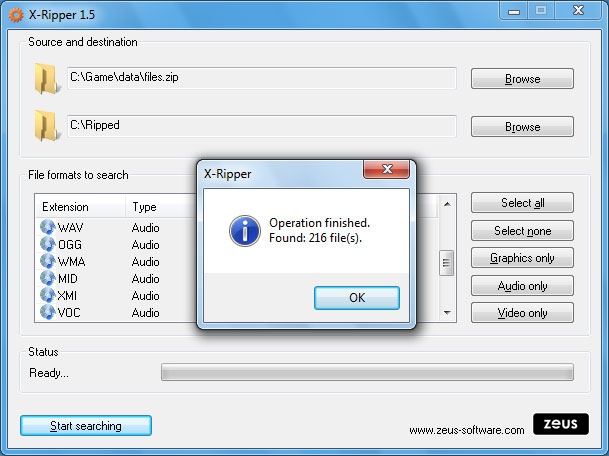This screenshot has height=456, width=609.
Task: Select the WMA row text
Action: pos(71,262)
